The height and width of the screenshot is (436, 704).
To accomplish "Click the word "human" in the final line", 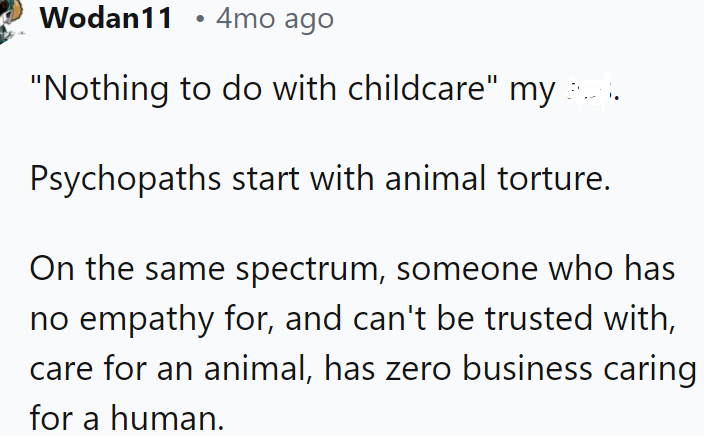I will pyautogui.click(x=186, y=418).
